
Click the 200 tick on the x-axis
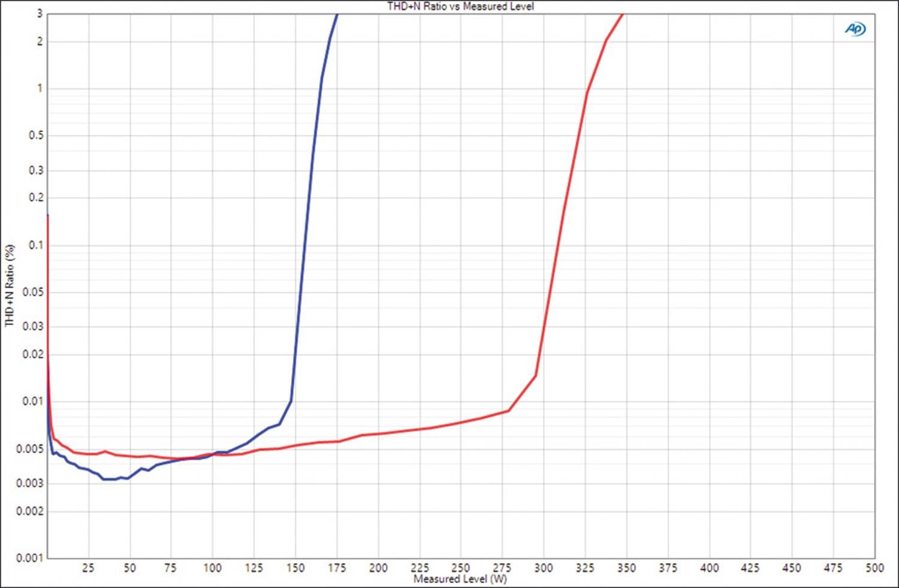click(378, 568)
